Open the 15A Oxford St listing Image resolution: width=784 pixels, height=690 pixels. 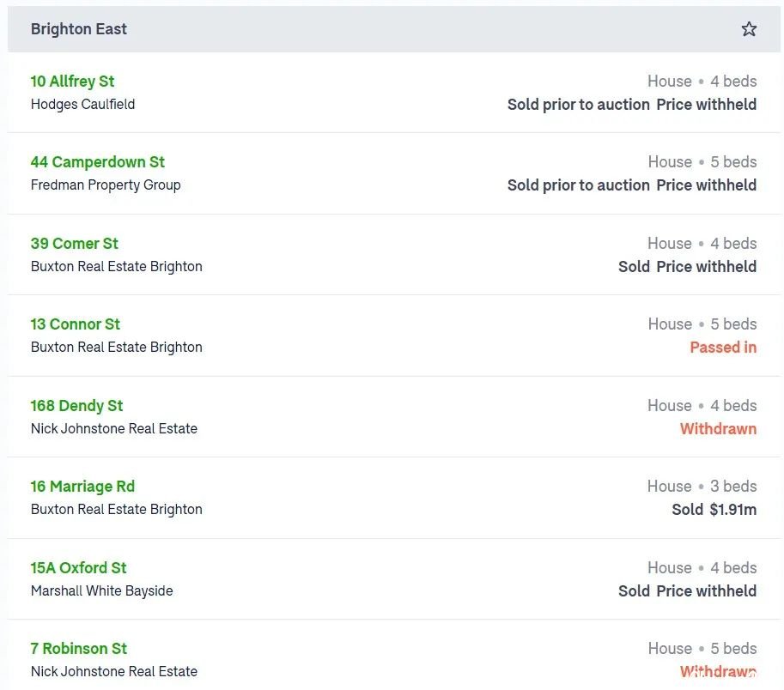(78, 567)
